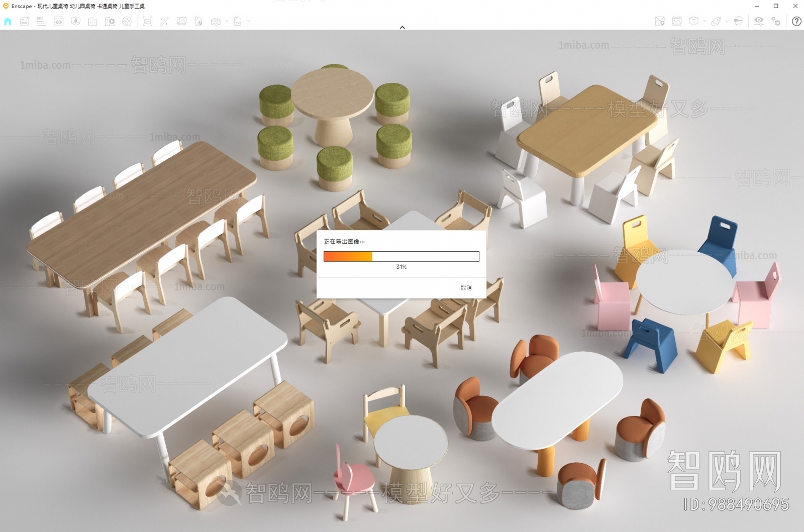Toggle the minimap icon
This screenshot has width=804, height=532.
click(x=660, y=21)
